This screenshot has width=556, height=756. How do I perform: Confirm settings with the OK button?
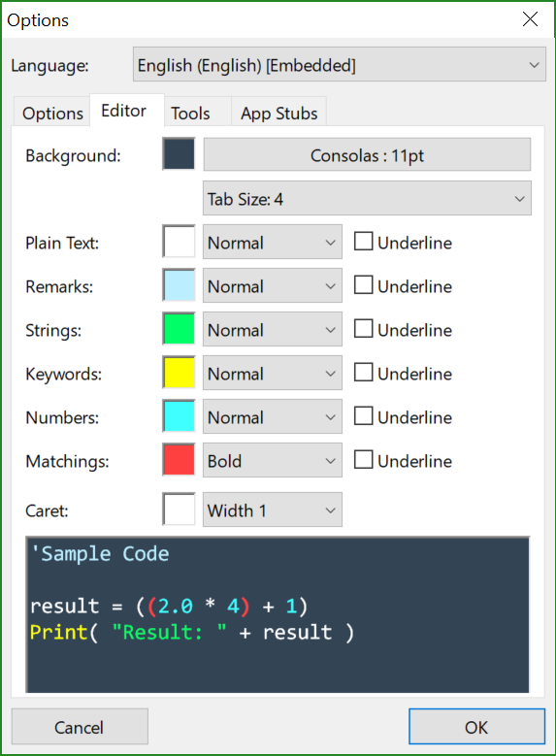476,726
